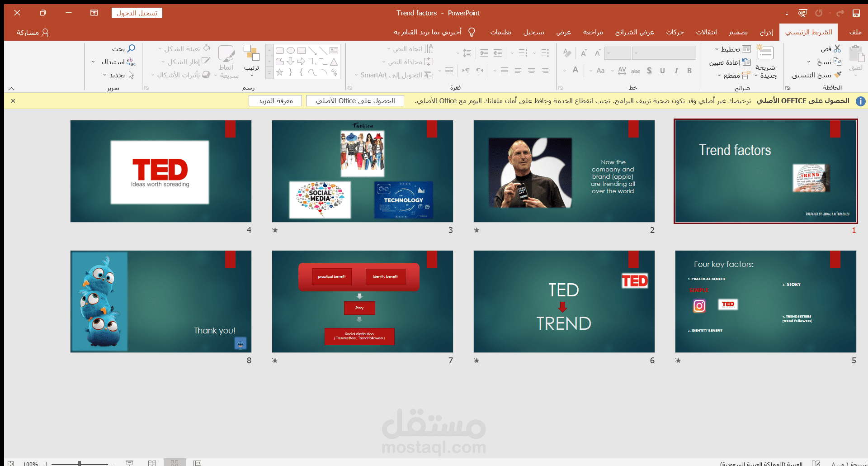Viewport: 868px width, 466px height.
Task: Select the Four key factors slide thumbnail
Action: [x=765, y=301]
